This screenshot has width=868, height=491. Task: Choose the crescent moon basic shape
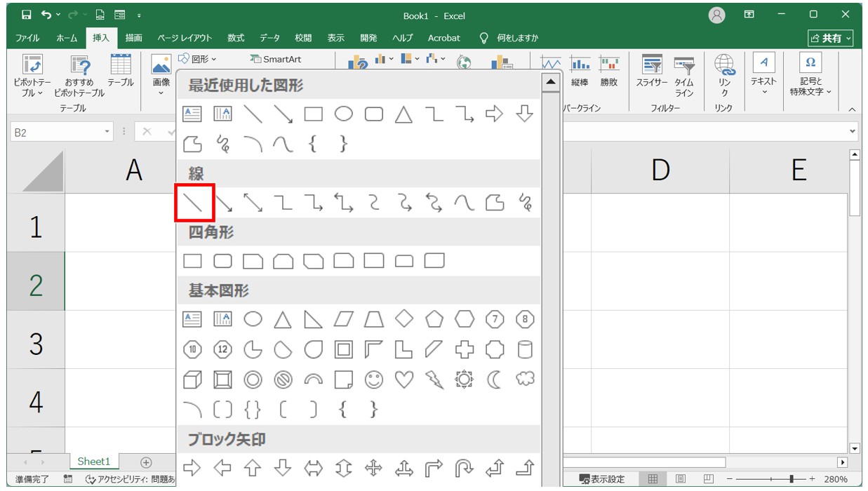click(495, 380)
